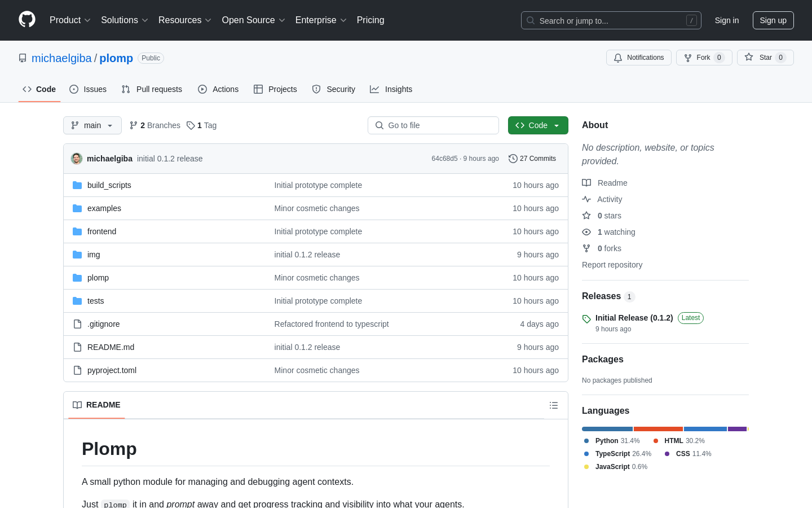The height and width of the screenshot is (508, 812).
Task: Open commit hash 64c68d5
Action: coord(444,159)
